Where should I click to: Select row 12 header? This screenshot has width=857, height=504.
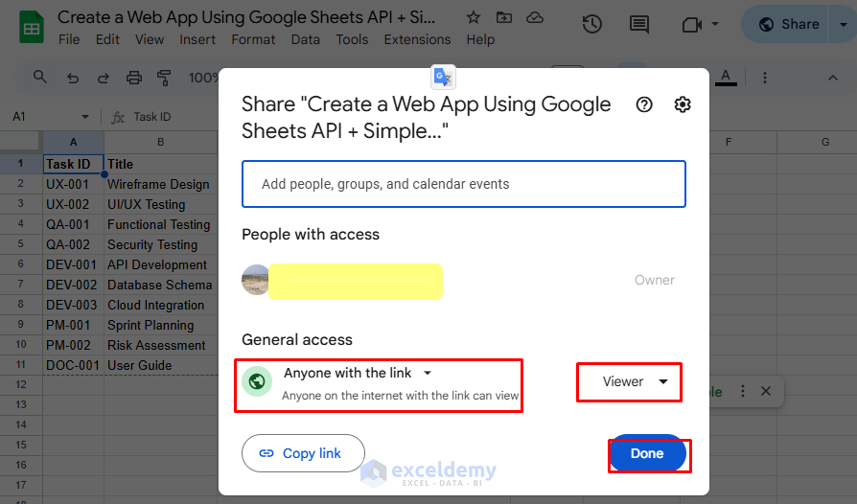pyautogui.click(x=21, y=384)
